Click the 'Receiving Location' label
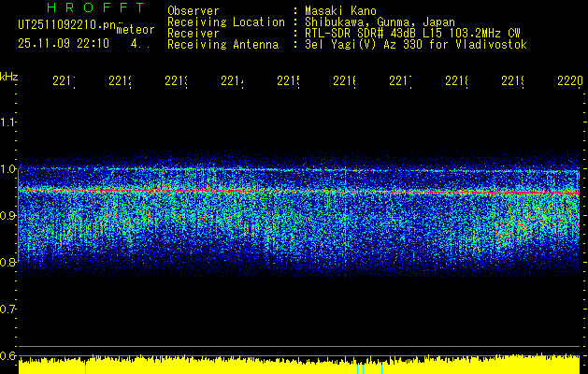 (226, 22)
